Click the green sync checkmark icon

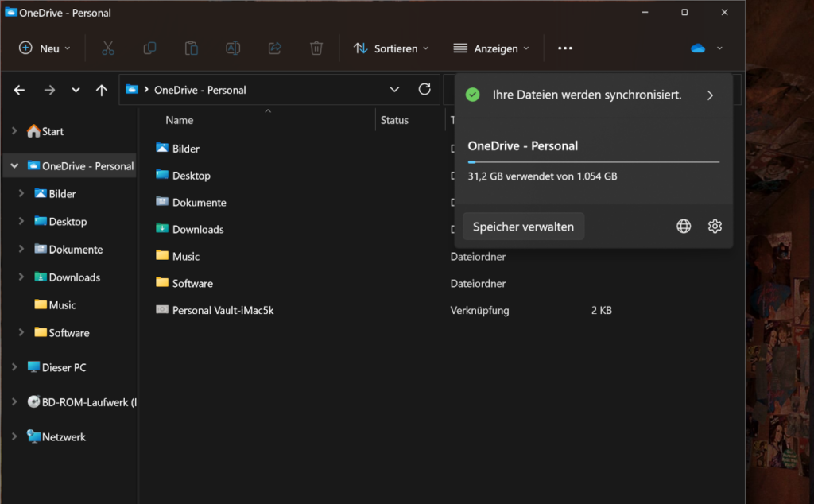(472, 95)
